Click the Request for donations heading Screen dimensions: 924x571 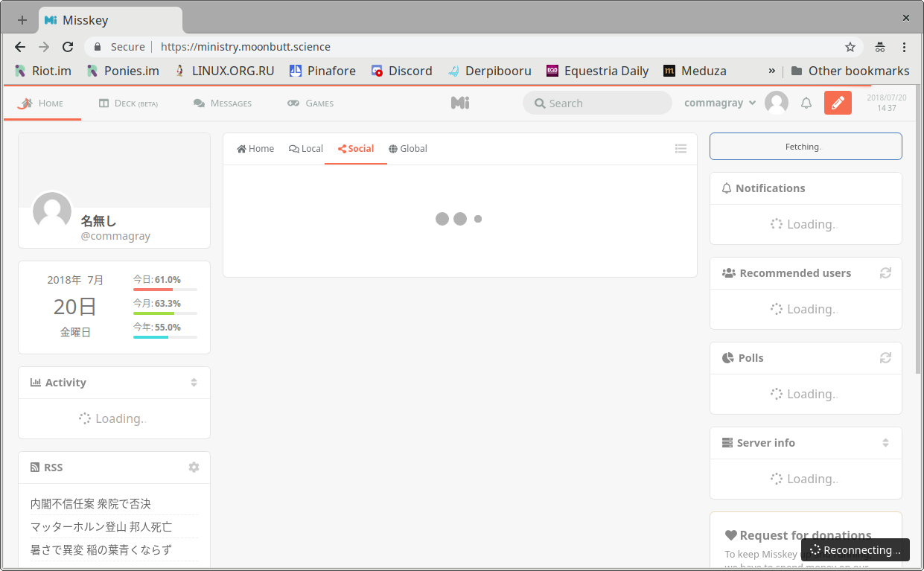(798, 535)
